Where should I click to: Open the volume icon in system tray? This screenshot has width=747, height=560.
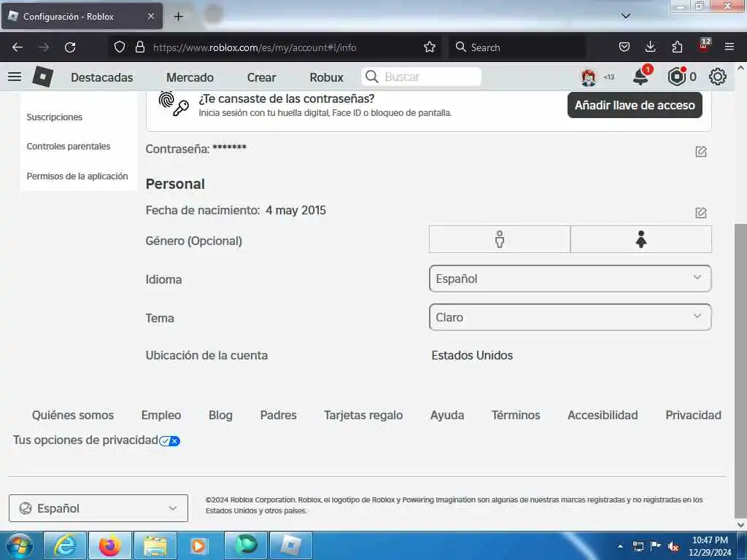(x=673, y=547)
